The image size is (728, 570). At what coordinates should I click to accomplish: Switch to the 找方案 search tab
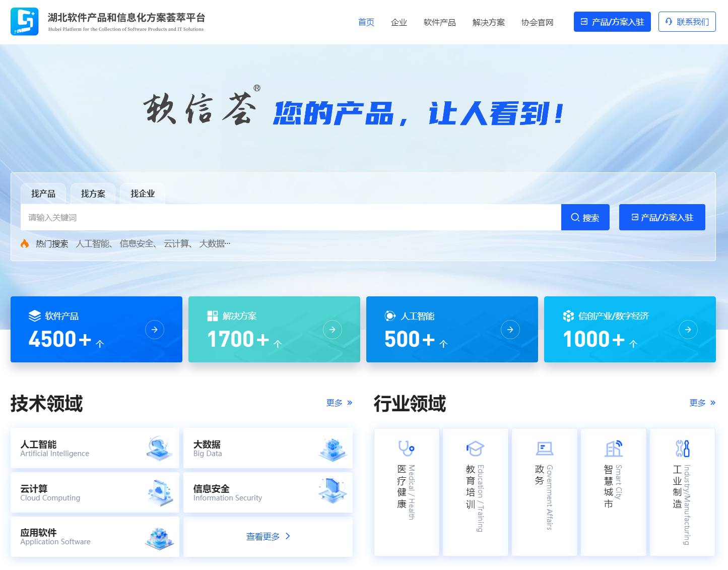tap(93, 194)
